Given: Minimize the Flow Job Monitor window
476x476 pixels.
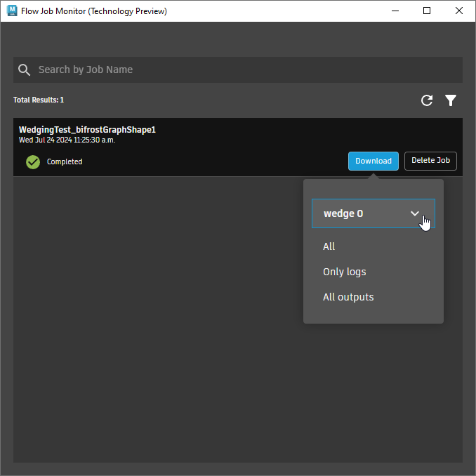Looking at the screenshot, I should point(395,11).
